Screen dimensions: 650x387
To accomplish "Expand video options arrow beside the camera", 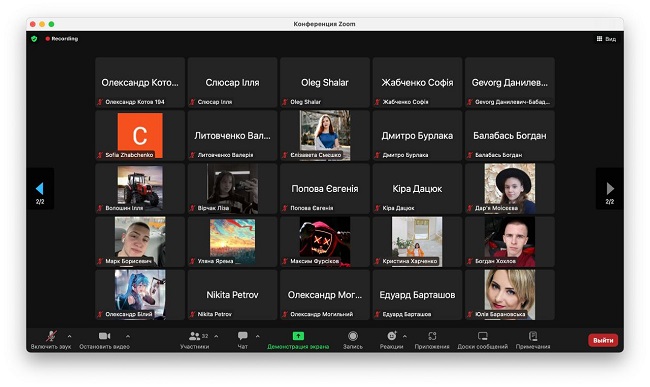I will tap(128, 336).
